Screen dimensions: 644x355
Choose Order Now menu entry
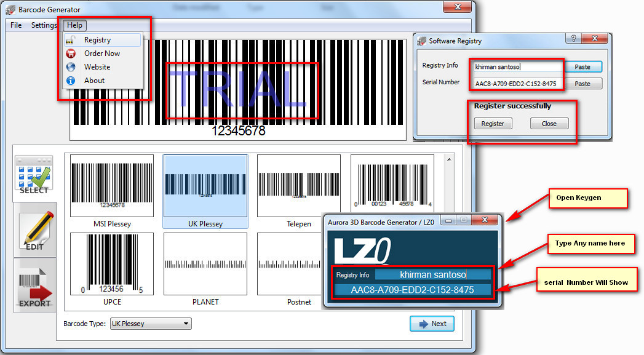tap(102, 54)
